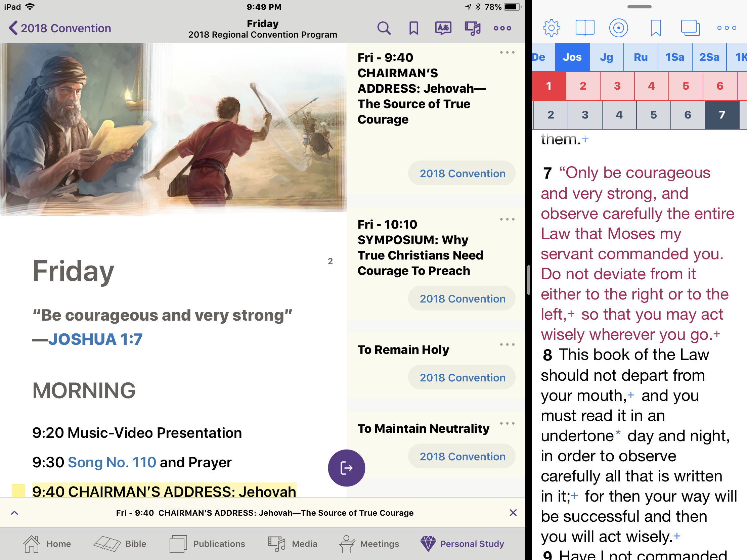Image resolution: width=747 pixels, height=560 pixels.
Task: Switch to the Bible tab
Action: [120, 544]
